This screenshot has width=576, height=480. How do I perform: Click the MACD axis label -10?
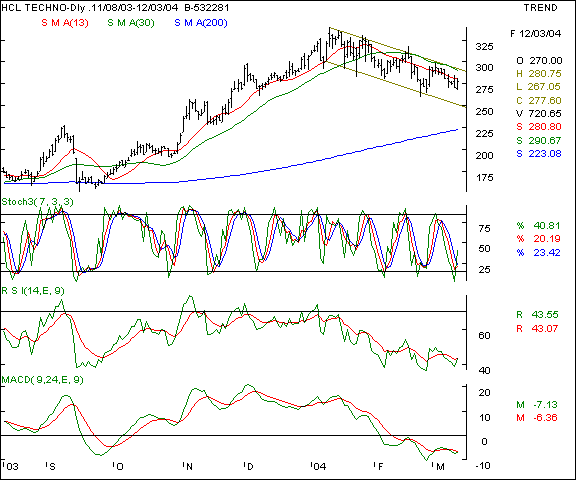[483, 466]
